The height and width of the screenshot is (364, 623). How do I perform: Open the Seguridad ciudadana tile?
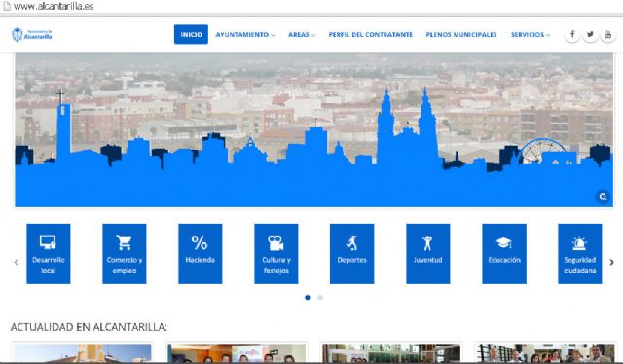(x=580, y=254)
